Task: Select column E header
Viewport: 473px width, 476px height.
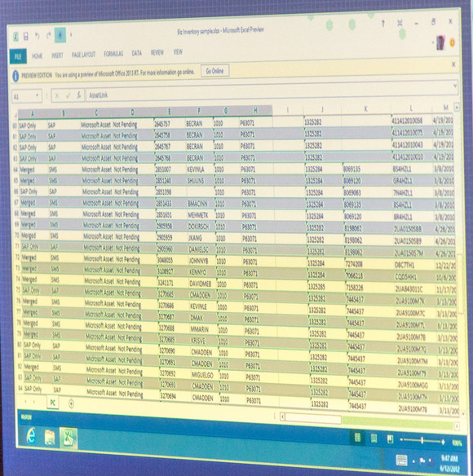Action: pyautogui.click(x=169, y=112)
